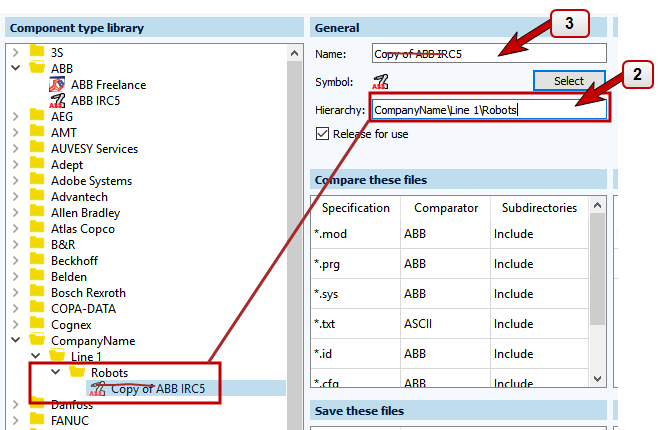The image size is (663, 430).
Task: Click the Specification column header
Action: point(356,208)
